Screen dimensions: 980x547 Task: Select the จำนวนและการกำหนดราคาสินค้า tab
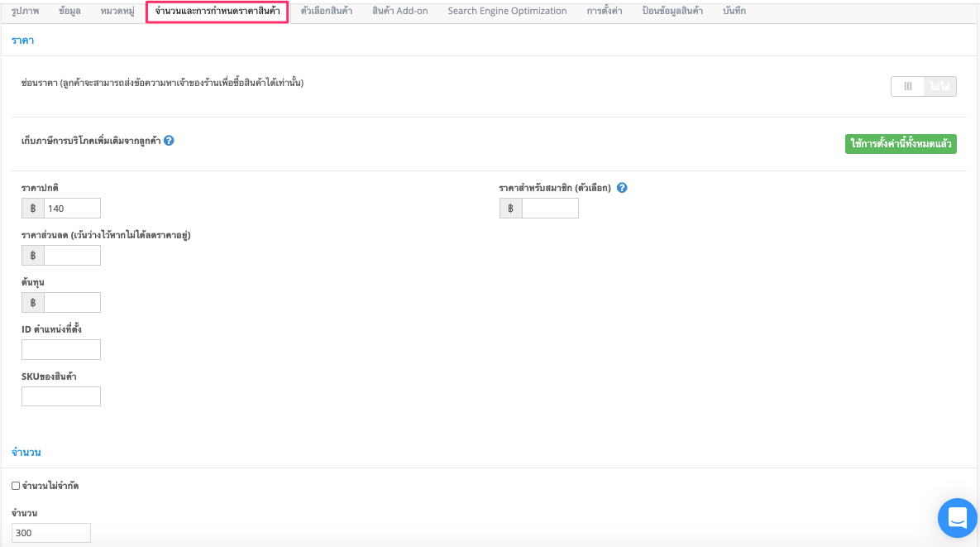point(218,12)
